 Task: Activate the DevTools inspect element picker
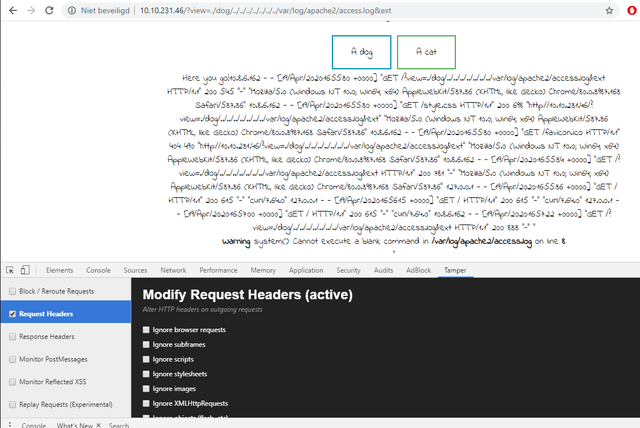pos(10,270)
